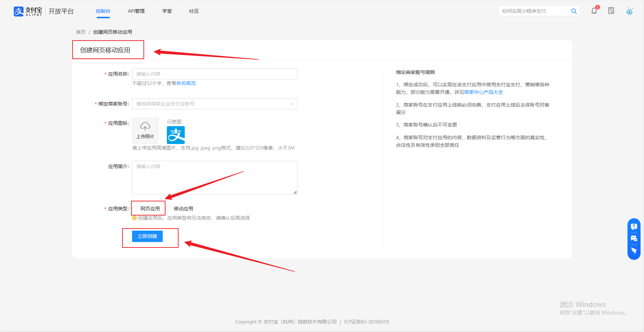644x332 pixels.
Task: Click the user avatar icon
Action: tap(630, 11)
